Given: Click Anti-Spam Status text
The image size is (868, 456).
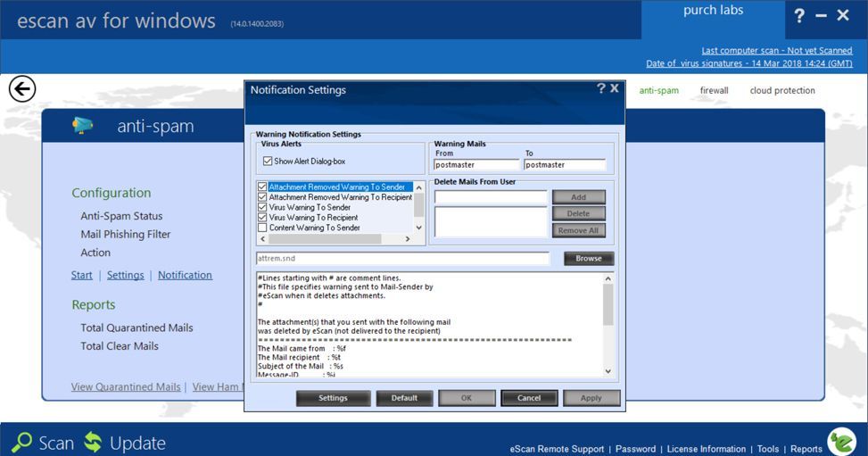Looking at the screenshot, I should pos(122,216).
